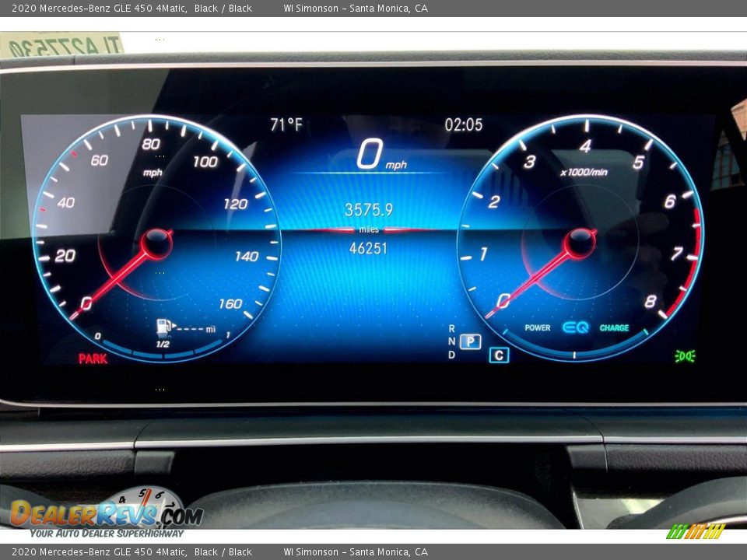
Task: Click the 46251 odometer value
Action: 368,248
